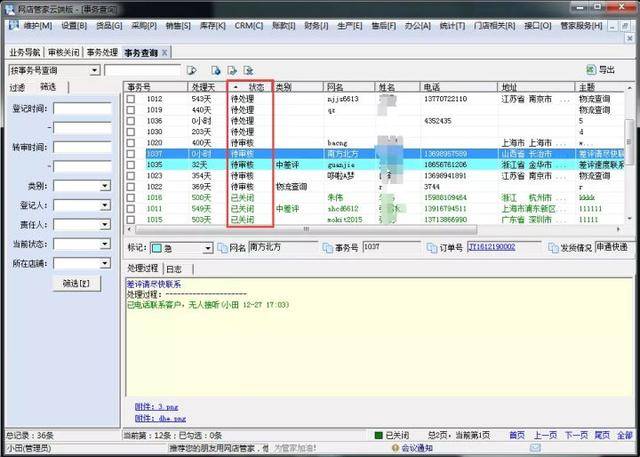Click the 会议通知 text in status bar

click(417, 448)
